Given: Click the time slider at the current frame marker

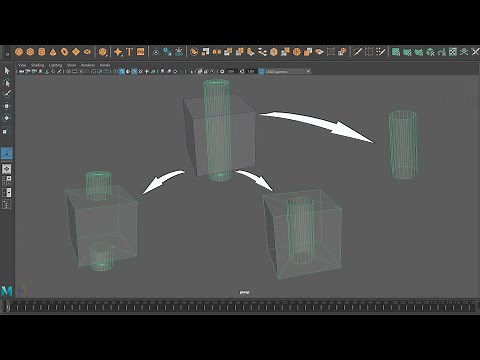Looking at the screenshot, I should click(8, 306).
